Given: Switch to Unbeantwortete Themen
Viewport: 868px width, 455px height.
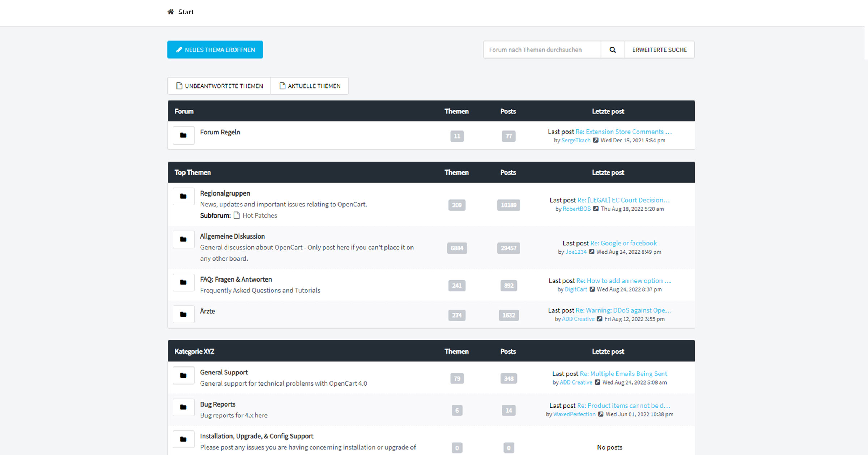Looking at the screenshot, I should (220, 86).
